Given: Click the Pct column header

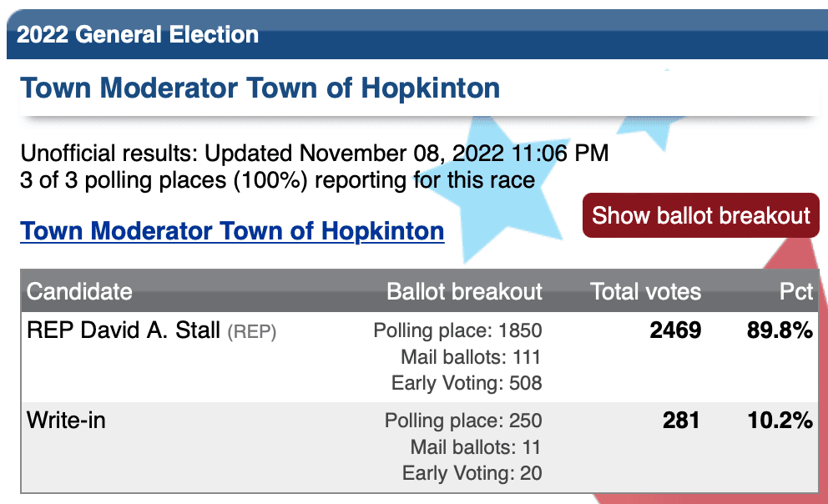Looking at the screenshot, I should (x=796, y=291).
